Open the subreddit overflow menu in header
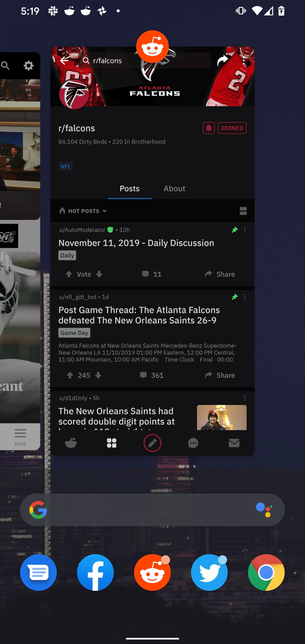Image resolution: width=305 pixels, height=644 pixels. pyautogui.click(x=244, y=61)
